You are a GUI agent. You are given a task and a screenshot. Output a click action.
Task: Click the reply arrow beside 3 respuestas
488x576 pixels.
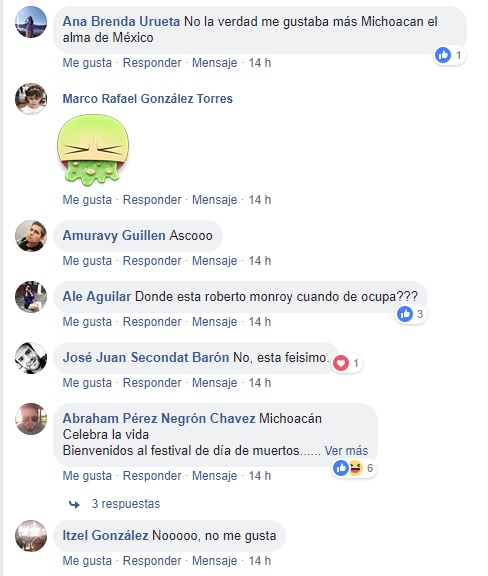click(x=74, y=504)
